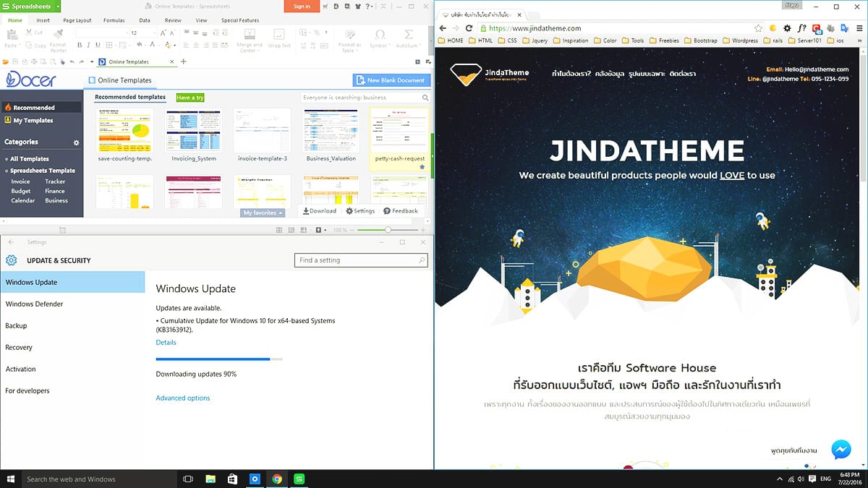This screenshot has width=868, height=488.
Task: Click the Google Translate extension icon
Action: point(845,28)
